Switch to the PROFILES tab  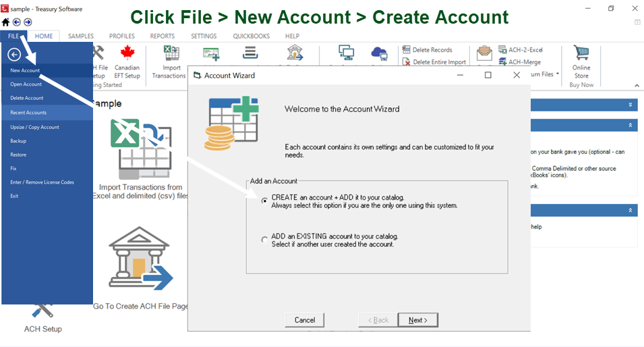click(122, 36)
